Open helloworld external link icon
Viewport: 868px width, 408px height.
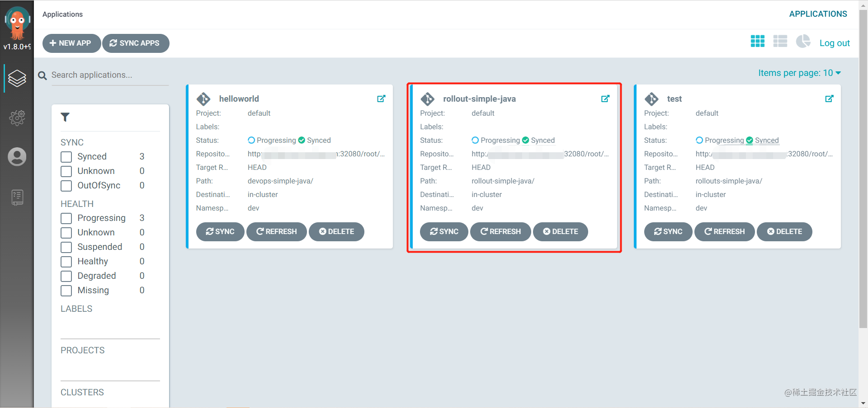pyautogui.click(x=381, y=98)
